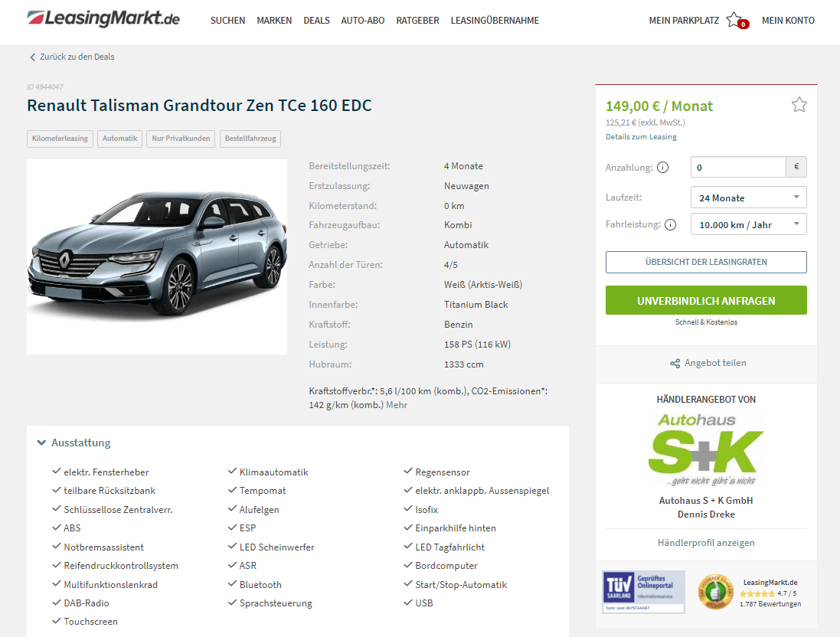Click the back arrow before Zurück zu den Deals
The width and height of the screenshot is (840, 637).
(32, 57)
